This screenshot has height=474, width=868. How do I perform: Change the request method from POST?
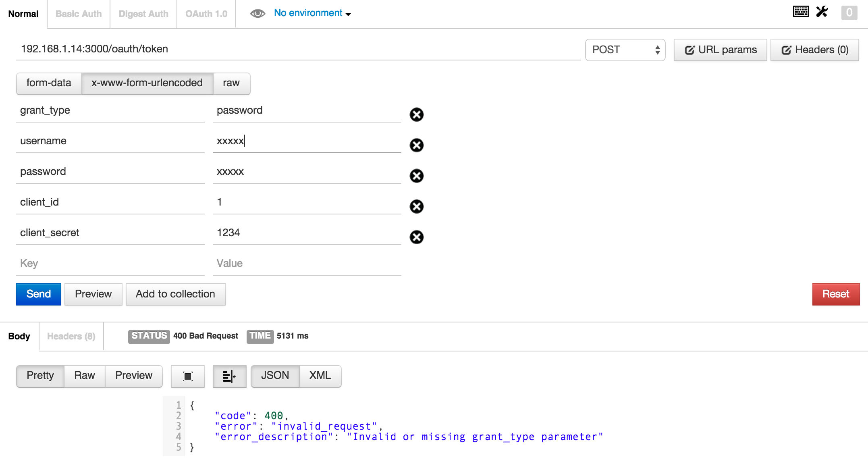point(625,50)
